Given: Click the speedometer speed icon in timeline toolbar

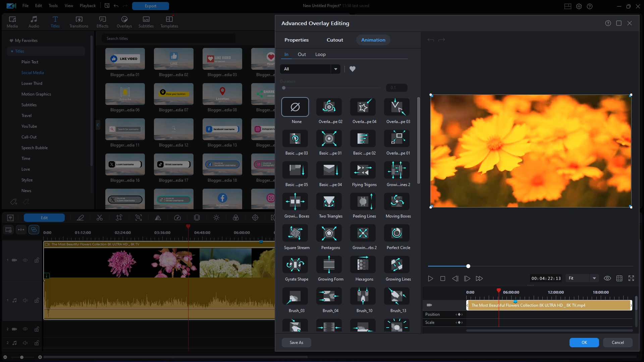Looking at the screenshot, I should pos(177,218).
